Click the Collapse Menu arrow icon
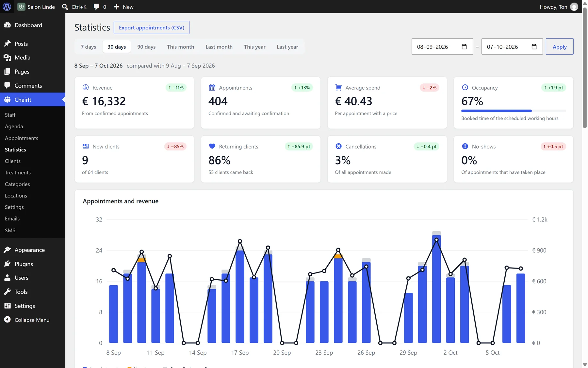588x368 pixels. tap(7, 320)
